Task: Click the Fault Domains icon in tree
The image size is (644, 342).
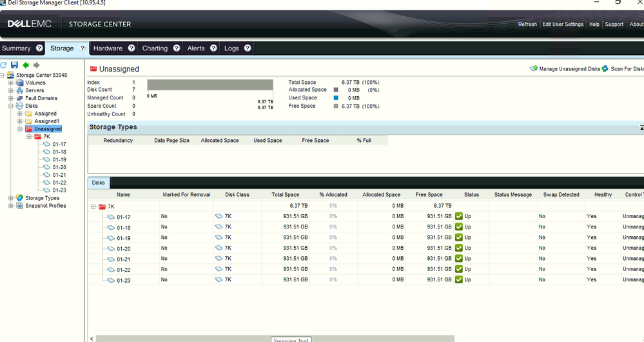Action: tap(20, 98)
